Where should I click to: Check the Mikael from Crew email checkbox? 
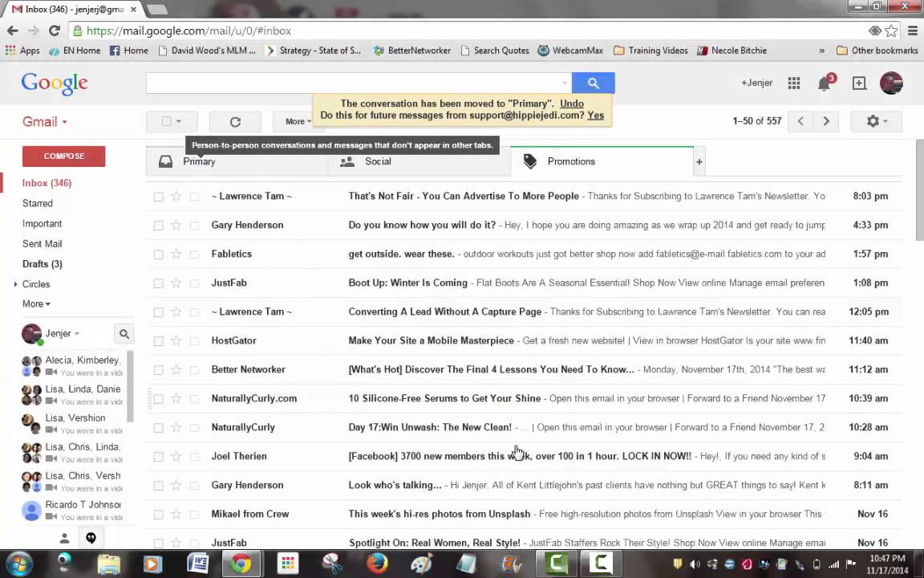click(x=158, y=515)
